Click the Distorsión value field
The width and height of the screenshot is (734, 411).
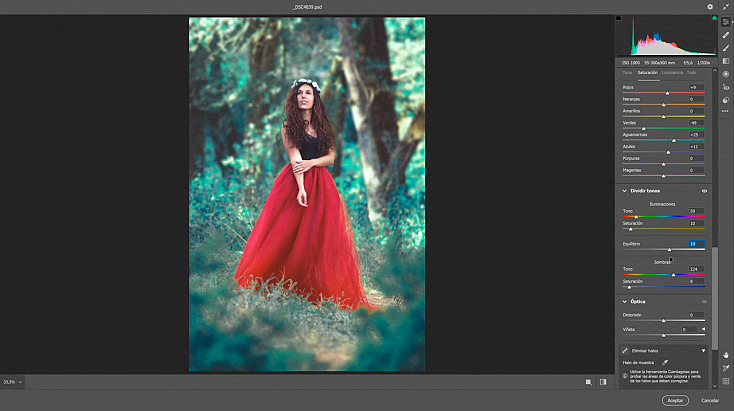pyautogui.click(x=696, y=315)
